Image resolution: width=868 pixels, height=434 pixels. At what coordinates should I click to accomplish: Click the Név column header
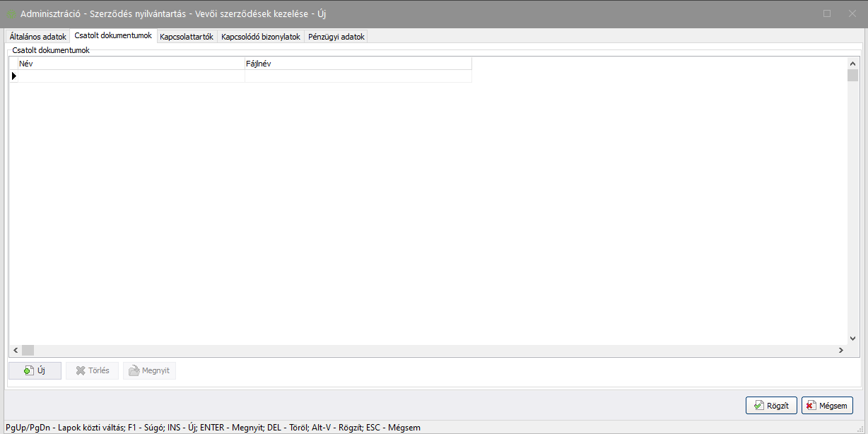131,64
